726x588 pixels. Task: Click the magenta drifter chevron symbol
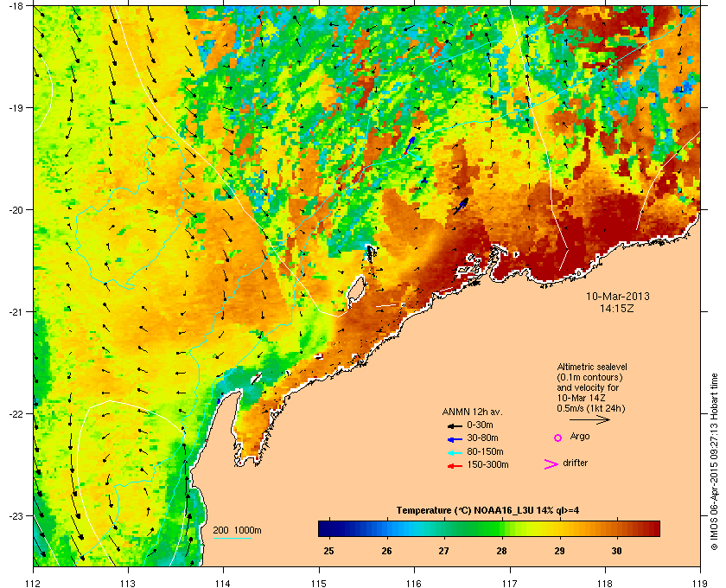pos(551,464)
